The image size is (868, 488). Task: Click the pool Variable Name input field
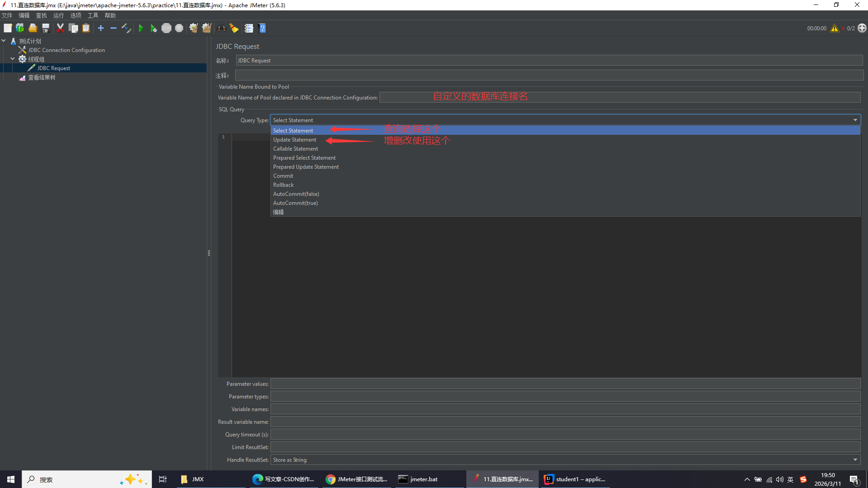(620, 97)
